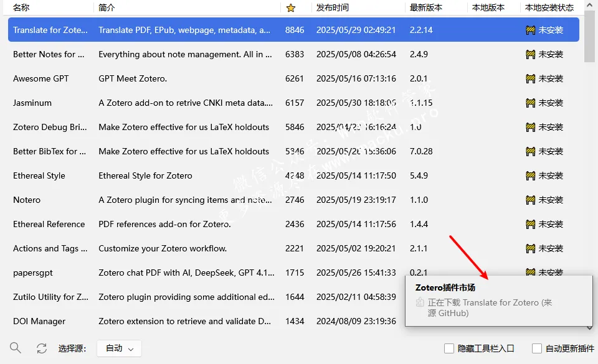The height and width of the screenshot is (364, 598).
Task: Sort by the 最新版本 column header
Action: point(426,7)
